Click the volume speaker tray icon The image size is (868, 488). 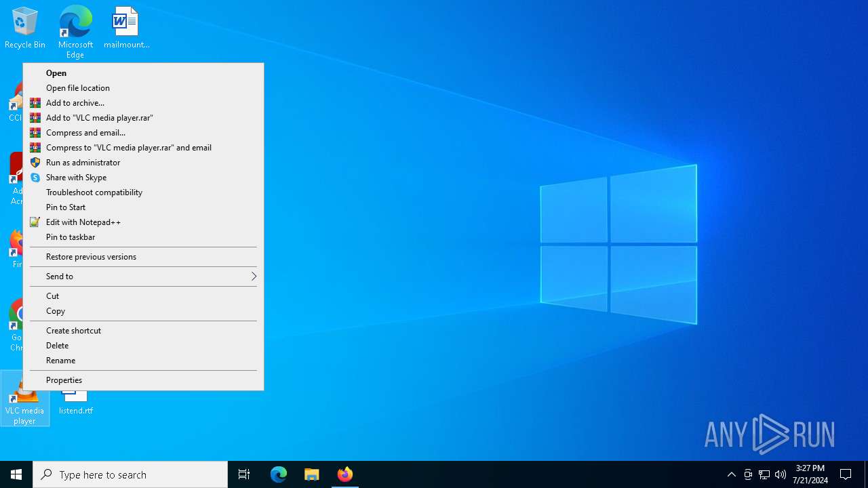[x=781, y=474]
